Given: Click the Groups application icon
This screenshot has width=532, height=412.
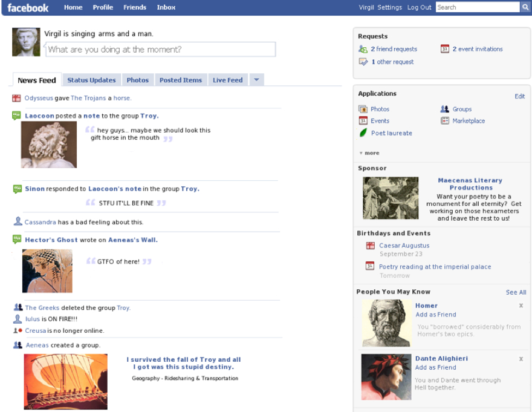Looking at the screenshot, I should point(444,110).
